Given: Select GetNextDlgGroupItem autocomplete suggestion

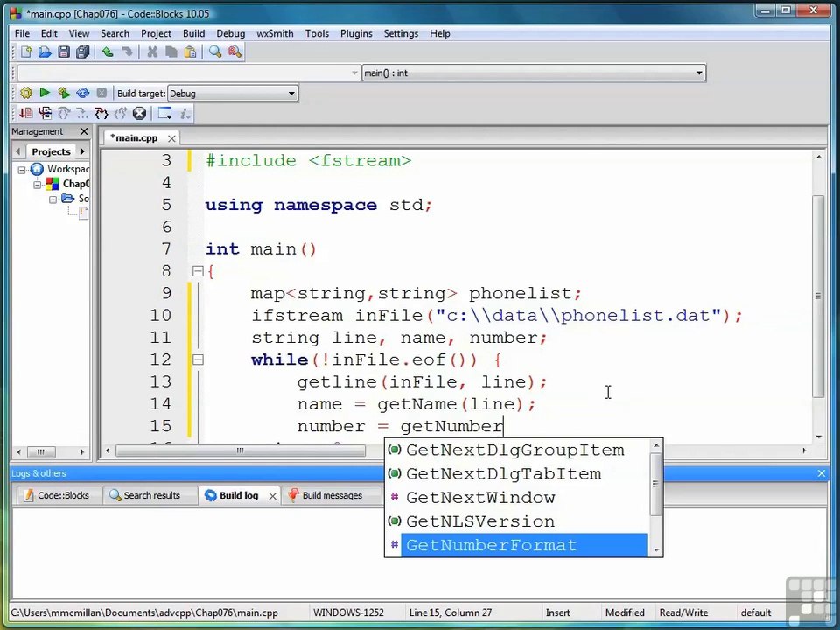Looking at the screenshot, I should 517,450.
